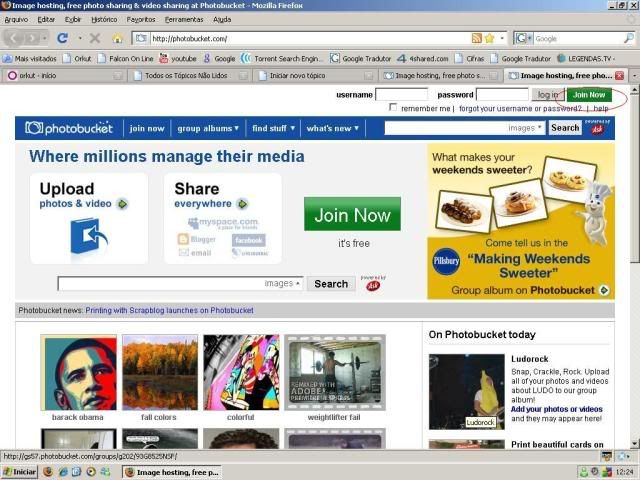The width and height of the screenshot is (640, 480).
Task: Open images dropdown in main search box
Action: (282, 283)
